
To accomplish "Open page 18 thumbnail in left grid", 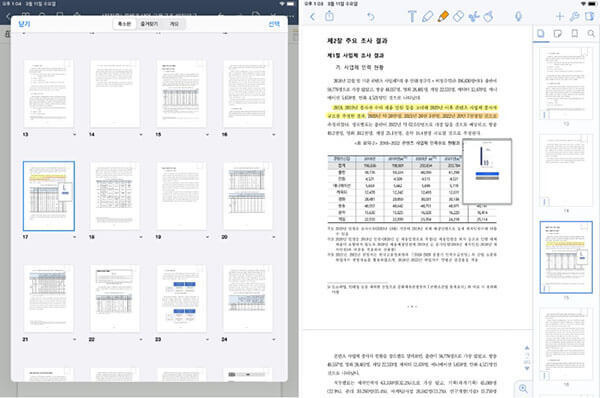I will point(115,196).
